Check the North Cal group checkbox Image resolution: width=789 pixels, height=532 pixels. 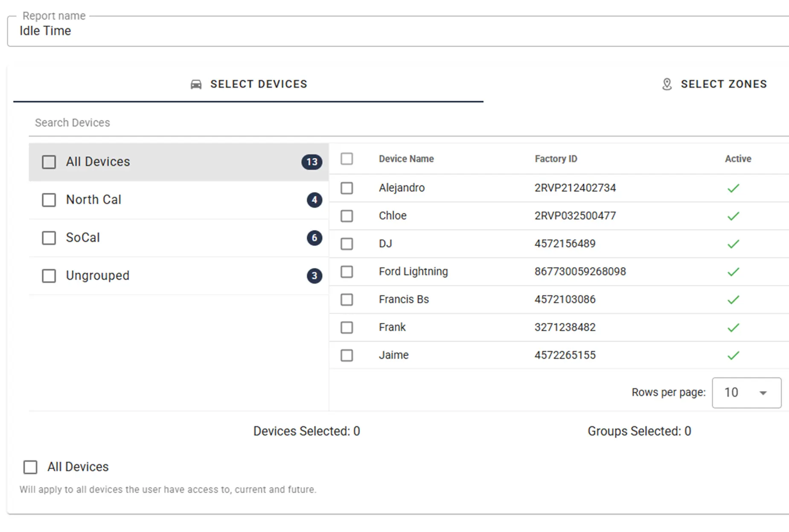(x=49, y=200)
